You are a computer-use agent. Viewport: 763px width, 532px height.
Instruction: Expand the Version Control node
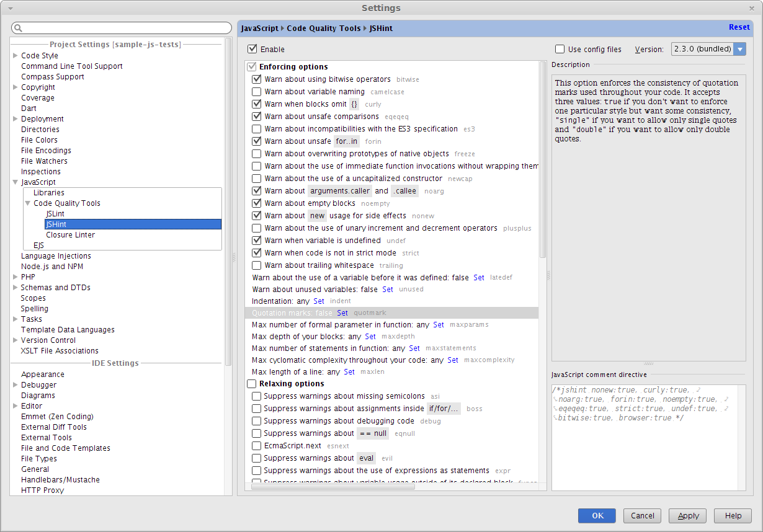tap(16, 340)
